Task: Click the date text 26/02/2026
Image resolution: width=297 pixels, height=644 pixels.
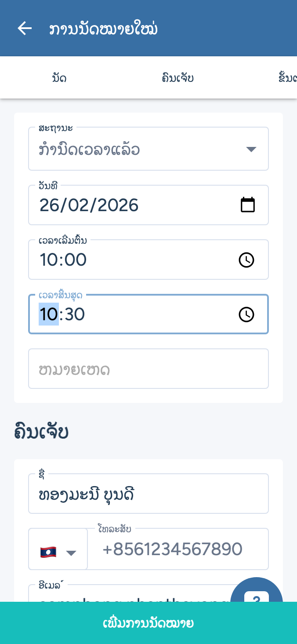Action: click(89, 205)
